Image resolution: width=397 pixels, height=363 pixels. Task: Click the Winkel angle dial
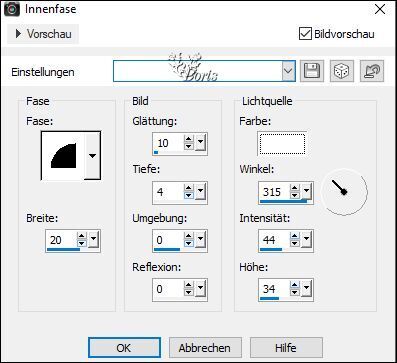coord(344,192)
